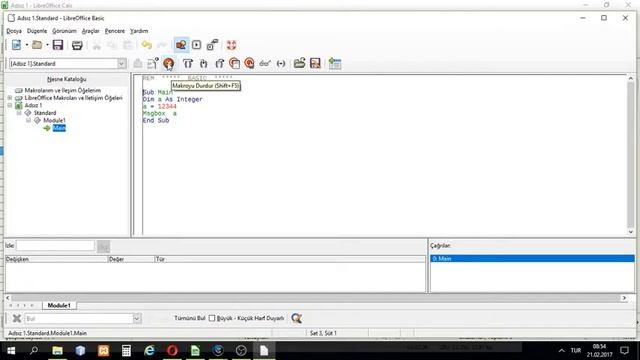
Task: Click the red Help lifebuoy icon
Action: click(x=231, y=45)
